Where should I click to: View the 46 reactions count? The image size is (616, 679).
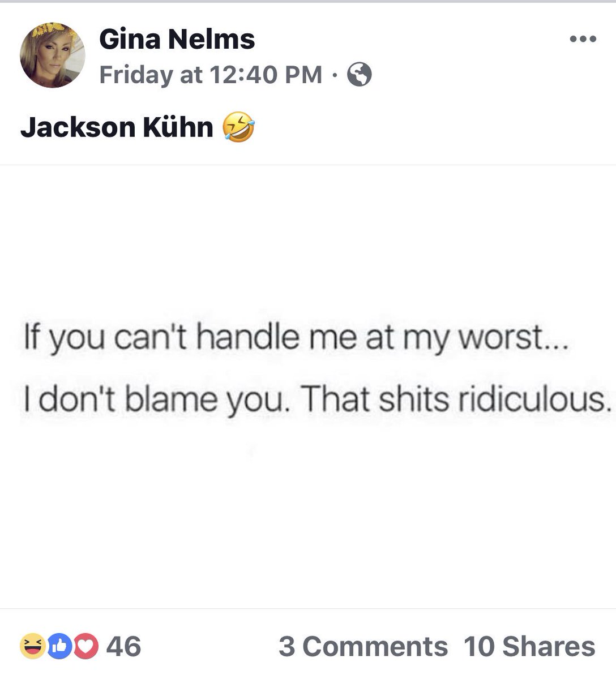point(123,646)
